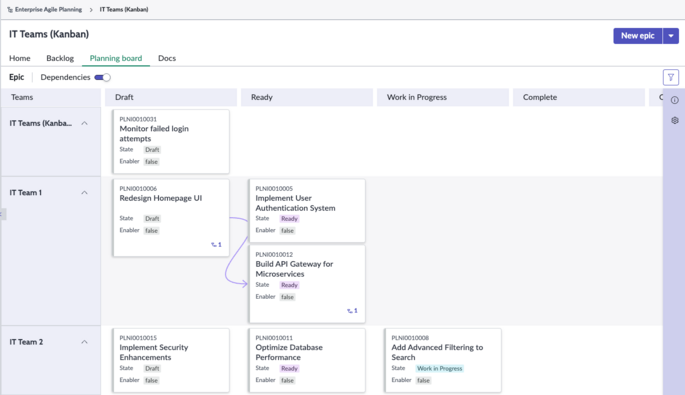The width and height of the screenshot is (685, 395).
Task: Click Draft badge on Monitor failed login card
Action: point(152,149)
